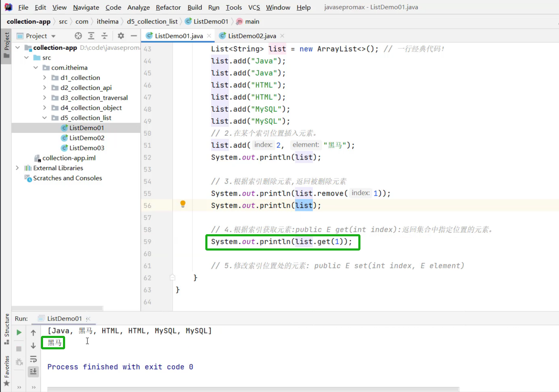Switch to ListDemo02.java editor tab
The width and height of the screenshot is (559, 392).
coord(252,36)
